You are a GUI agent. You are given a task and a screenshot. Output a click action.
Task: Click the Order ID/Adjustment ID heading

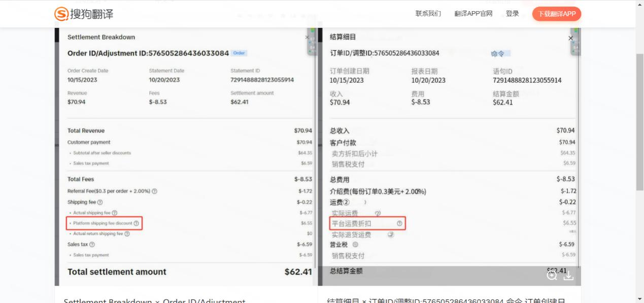pos(148,53)
